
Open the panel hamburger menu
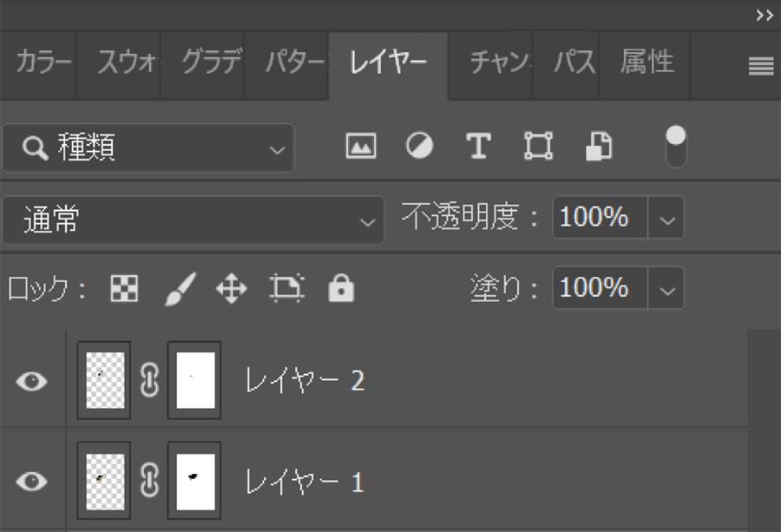(761, 66)
